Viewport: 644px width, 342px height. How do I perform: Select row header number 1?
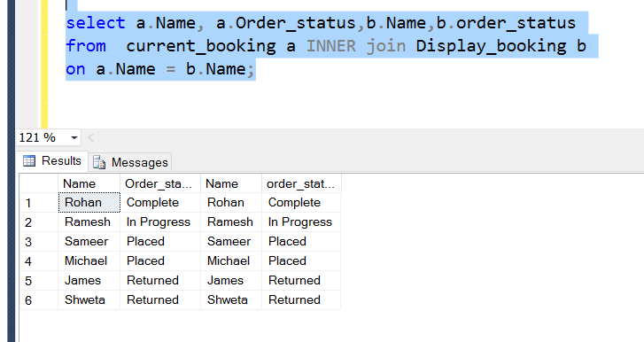[39, 203]
